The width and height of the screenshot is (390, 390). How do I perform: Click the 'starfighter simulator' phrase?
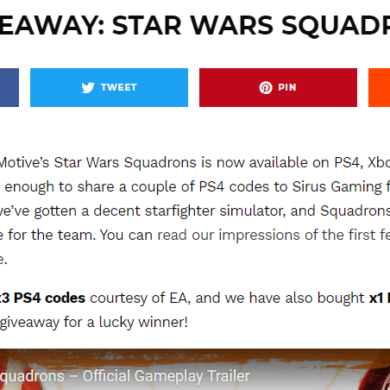coord(220,211)
